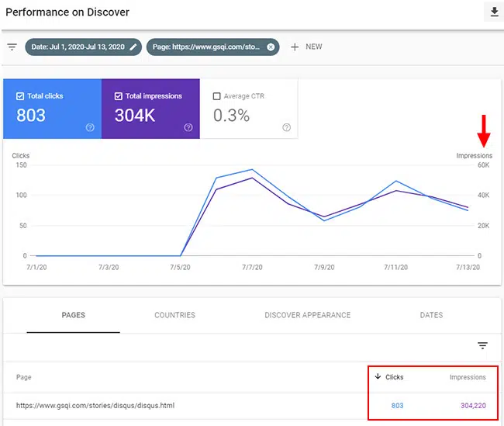Remove the Page filter chip with X
504x426 pixels.
click(x=271, y=47)
